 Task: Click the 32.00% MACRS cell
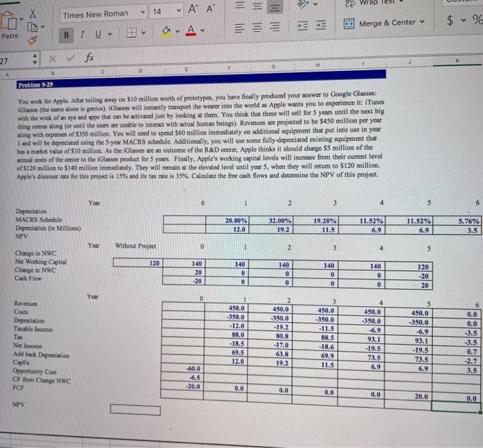coord(271,221)
